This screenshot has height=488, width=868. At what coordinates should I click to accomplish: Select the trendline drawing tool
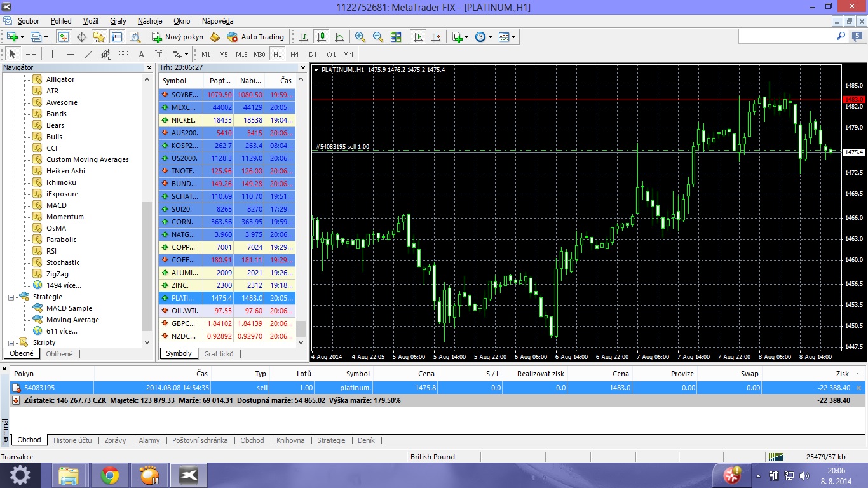pos(88,54)
